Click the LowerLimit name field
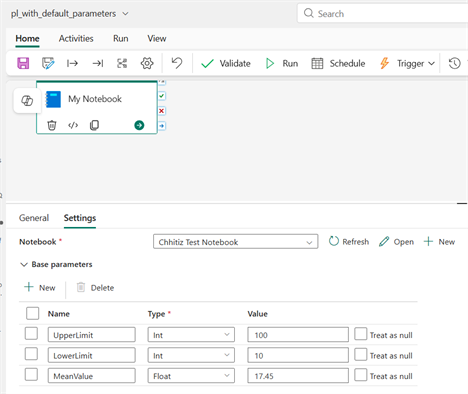This screenshot has height=394, width=468. pos(92,355)
